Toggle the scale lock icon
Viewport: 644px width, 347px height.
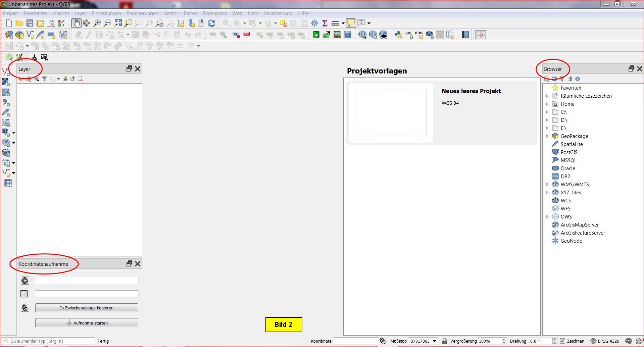click(x=445, y=341)
